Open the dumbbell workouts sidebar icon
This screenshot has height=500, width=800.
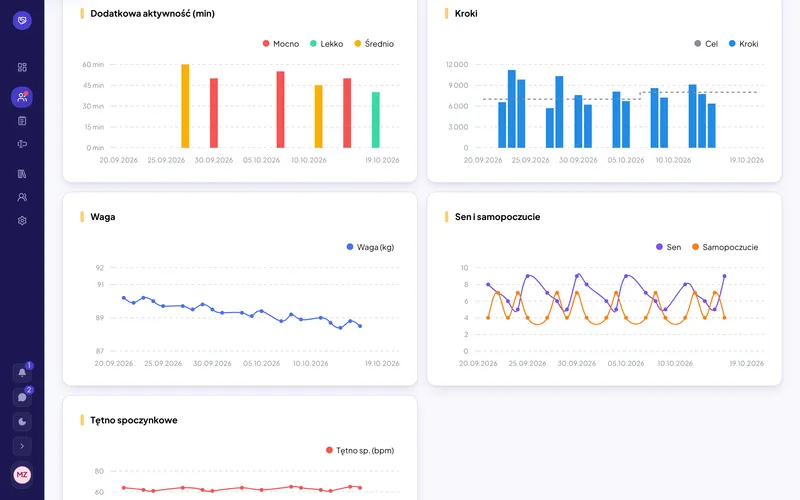22,144
